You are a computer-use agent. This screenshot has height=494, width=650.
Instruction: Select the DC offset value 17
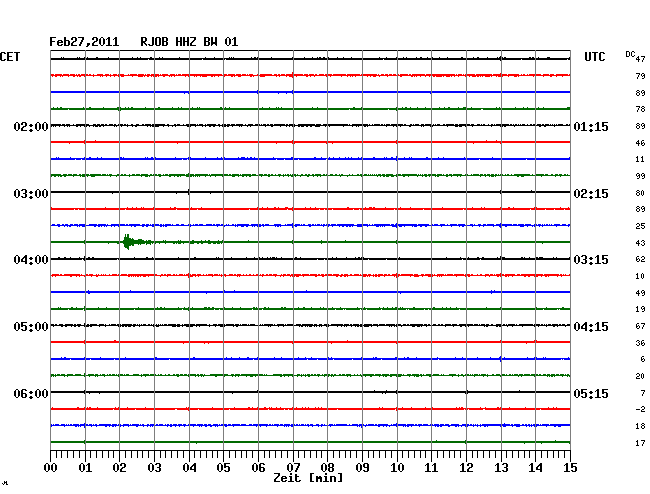tap(640, 443)
